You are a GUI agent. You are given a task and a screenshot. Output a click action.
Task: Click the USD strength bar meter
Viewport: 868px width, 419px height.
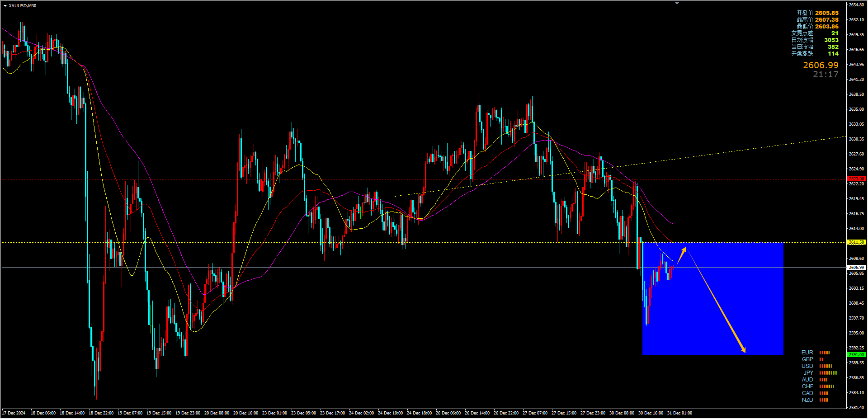pyautogui.click(x=826, y=366)
